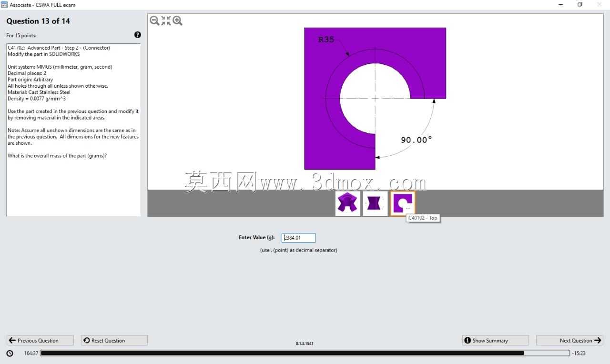610x364 pixels.
Task: Click the version number 8.1.3.1541
Action: coord(305,343)
